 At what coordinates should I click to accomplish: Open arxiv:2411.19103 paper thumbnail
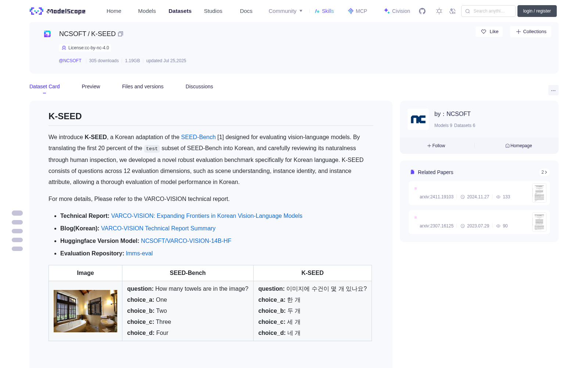(539, 193)
